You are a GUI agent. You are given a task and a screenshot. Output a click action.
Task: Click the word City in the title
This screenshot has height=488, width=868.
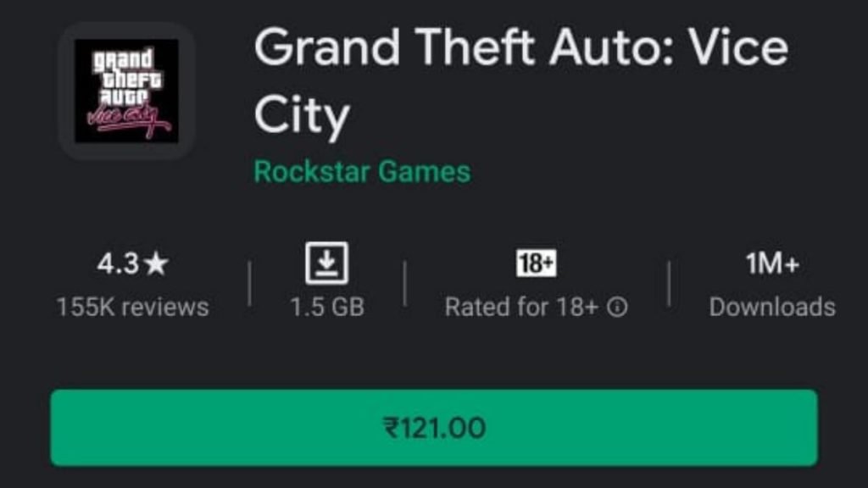pyautogui.click(x=302, y=115)
